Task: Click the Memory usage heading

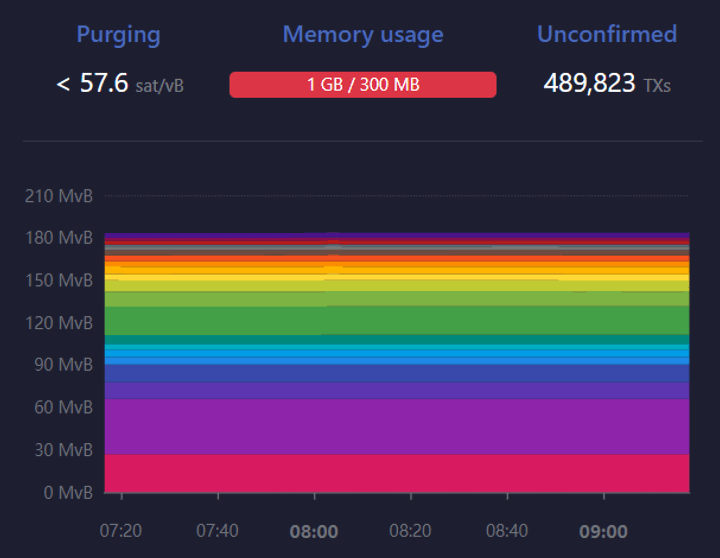Action: (363, 35)
